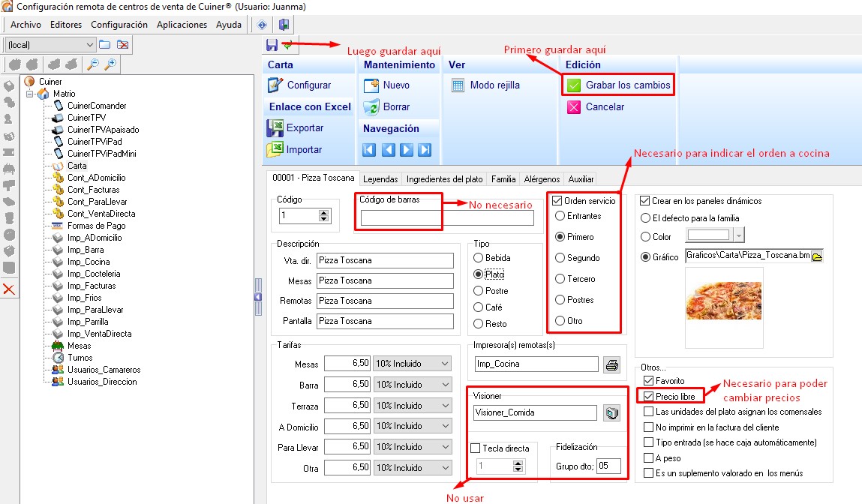Go to the next record navigation arrow
The width and height of the screenshot is (862, 504).
click(407, 149)
